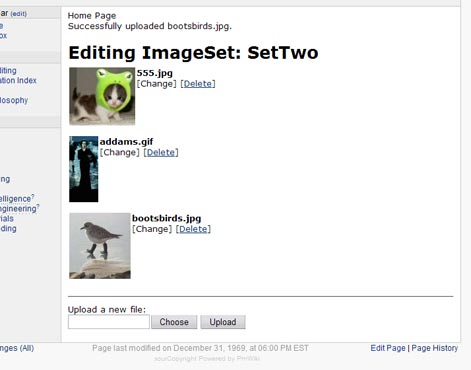471x370 pixels.
Task: Open the Edit Page link
Action: coord(388,348)
